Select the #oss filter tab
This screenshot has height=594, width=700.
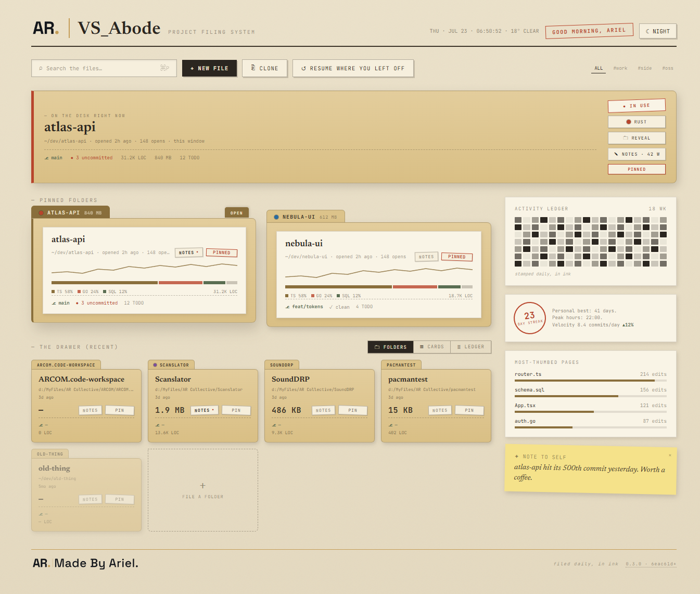667,68
